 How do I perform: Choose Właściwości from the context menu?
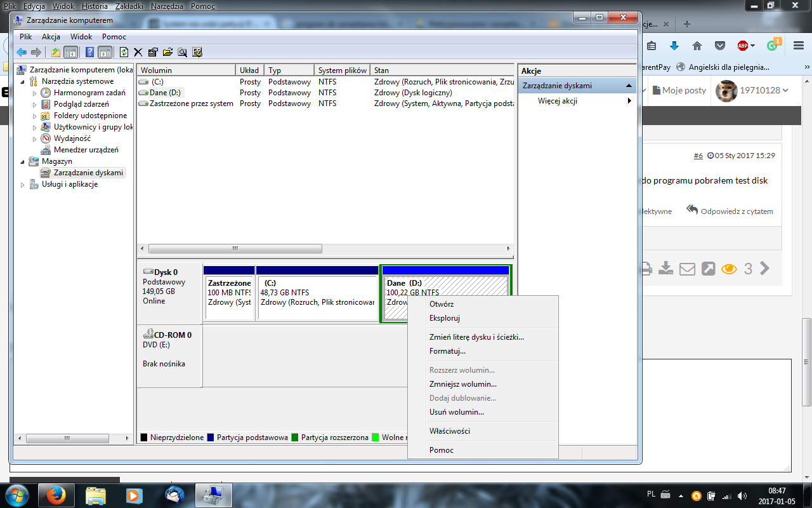483,431
